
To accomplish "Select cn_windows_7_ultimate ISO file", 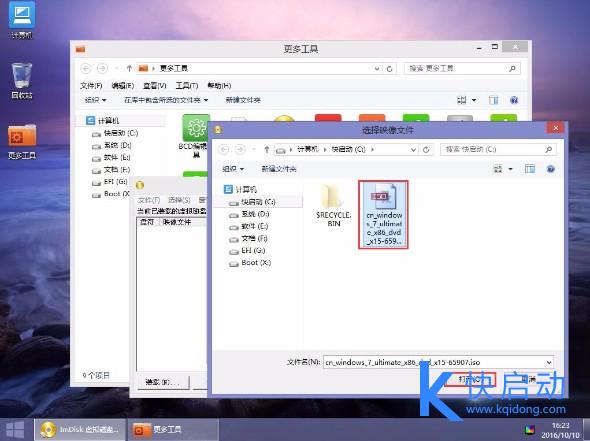I will pos(383,214).
